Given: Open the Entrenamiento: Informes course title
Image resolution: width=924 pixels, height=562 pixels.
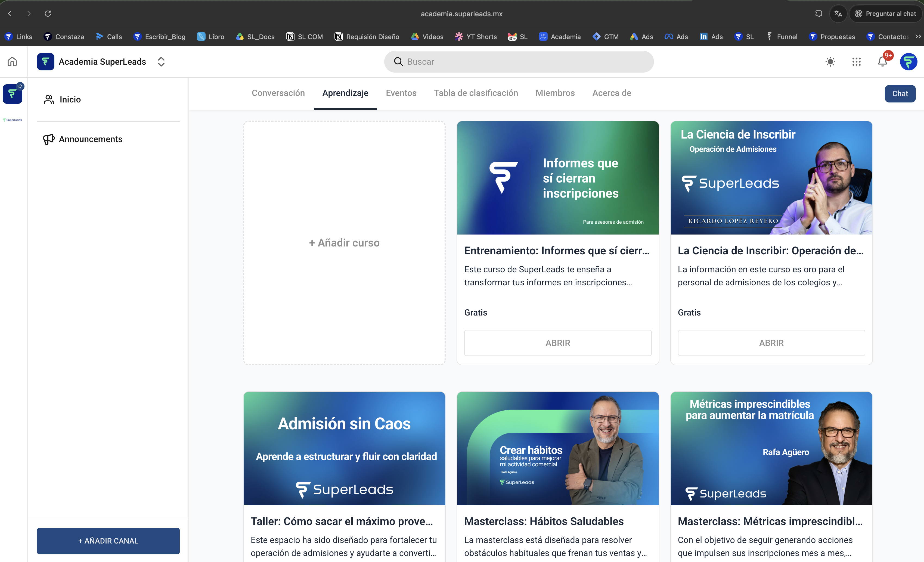Looking at the screenshot, I should (557, 251).
